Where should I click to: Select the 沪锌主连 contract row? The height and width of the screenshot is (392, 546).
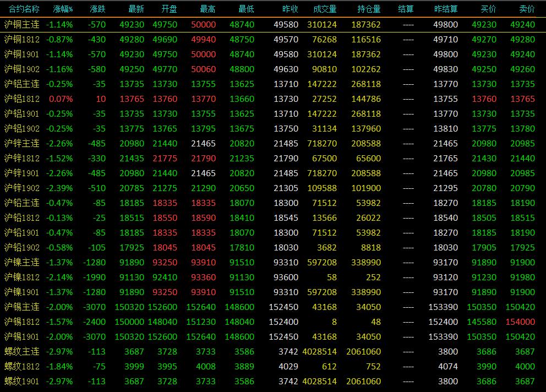click(x=273, y=144)
